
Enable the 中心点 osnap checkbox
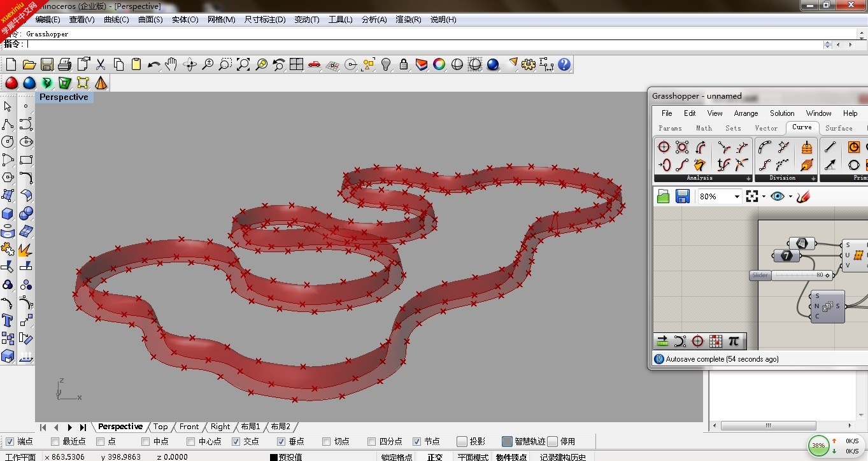coord(190,441)
